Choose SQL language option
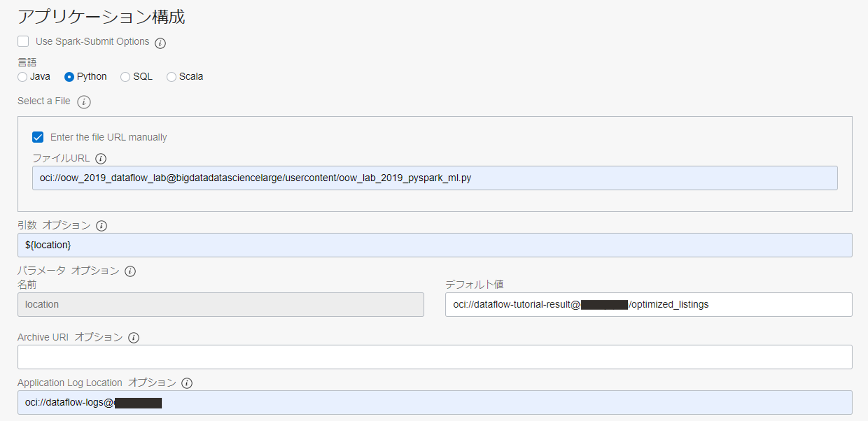Viewport: 868px width, 421px height. [x=125, y=77]
